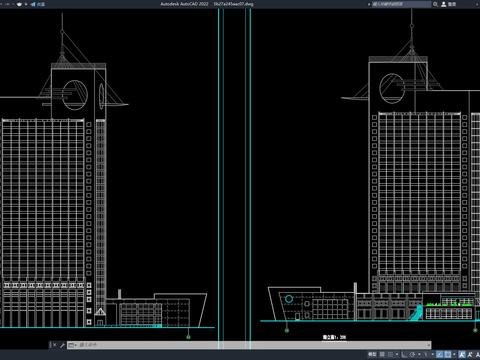Click the elevation title label under right drawing

click(x=334, y=337)
